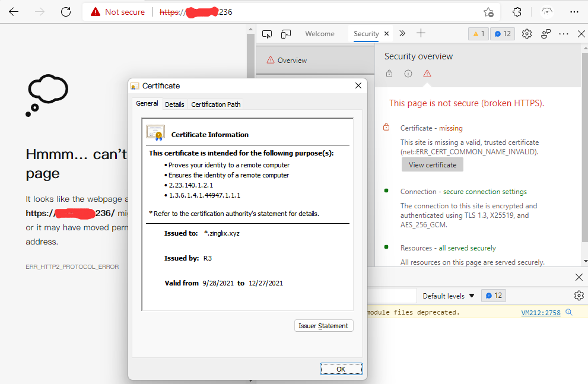This screenshot has height=384, width=588.
Task: Add a new DevTools tab with plus icon
Action: (x=421, y=33)
